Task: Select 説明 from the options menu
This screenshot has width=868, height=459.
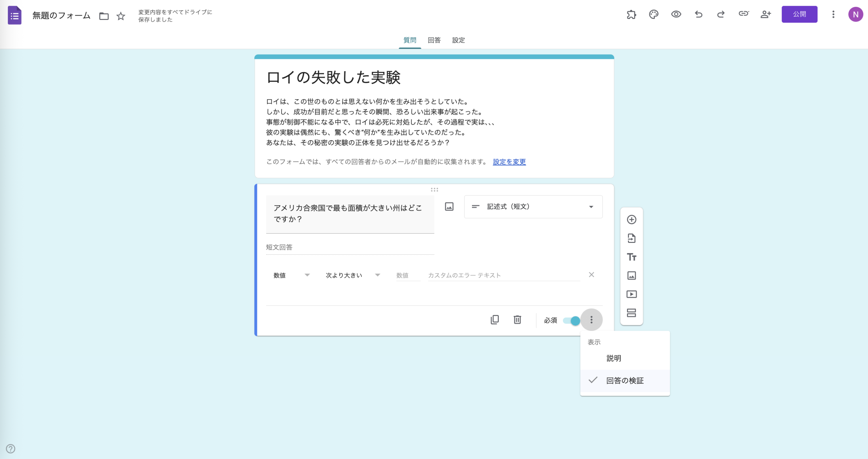Action: pyautogui.click(x=614, y=358)
